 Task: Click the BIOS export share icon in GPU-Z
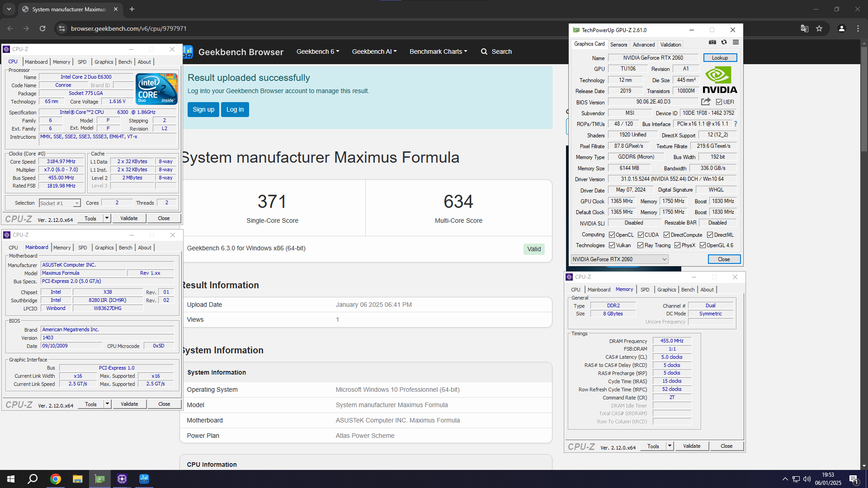tap(705, 102)
